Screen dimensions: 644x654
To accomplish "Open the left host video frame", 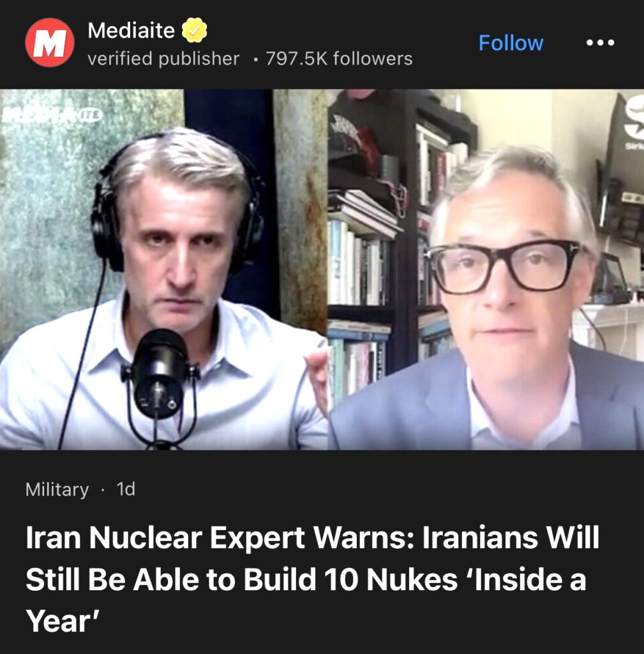I will (164, 270).
